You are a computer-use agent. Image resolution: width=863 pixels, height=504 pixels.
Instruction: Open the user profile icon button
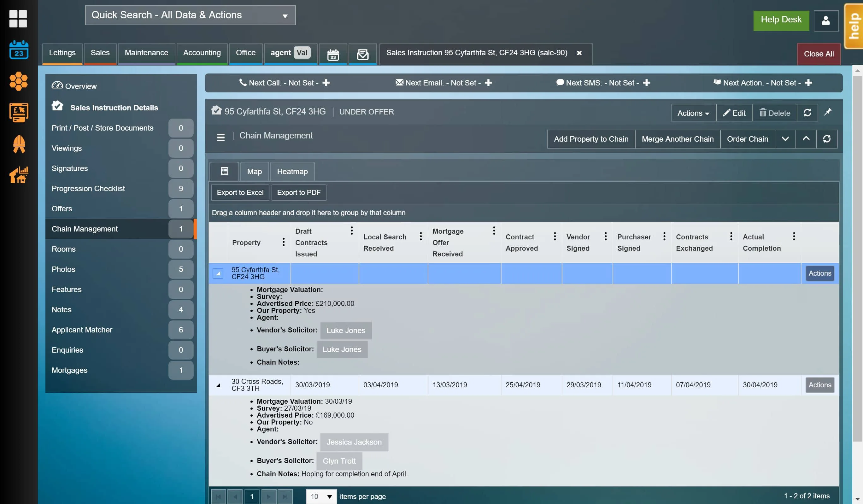(x=826, y=21)
